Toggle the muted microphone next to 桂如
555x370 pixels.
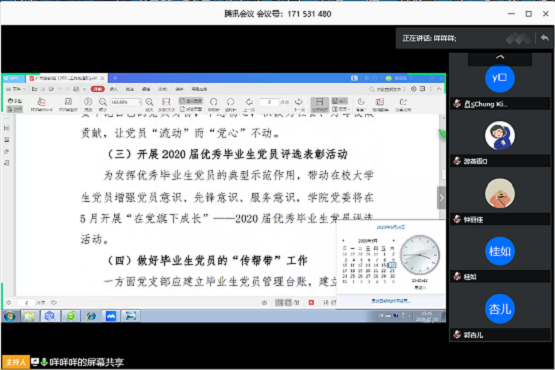point(457,277)
